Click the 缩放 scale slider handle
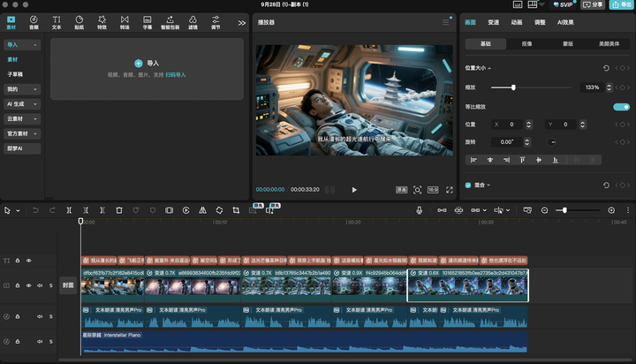 coord(514,87)
